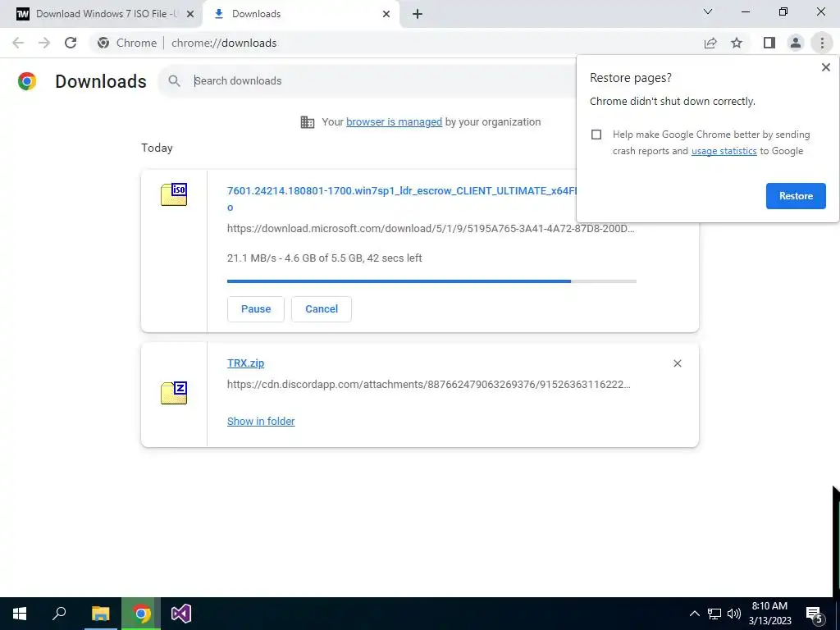This screenshot has height=630, width=840.
Task: Click the browser forward arrow
Action: click(44, 43)
